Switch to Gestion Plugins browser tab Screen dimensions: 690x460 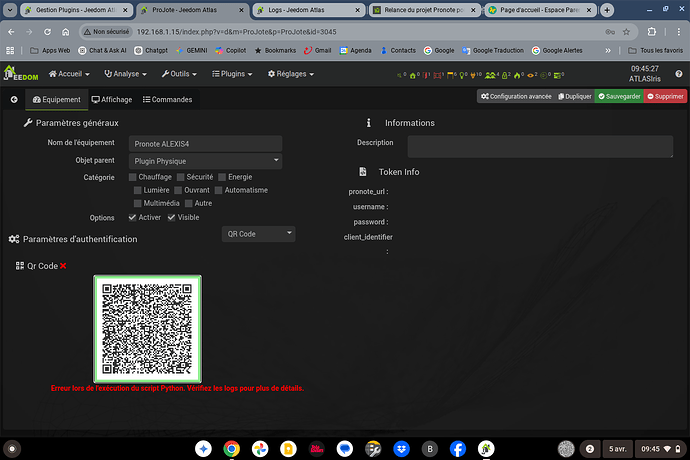(x=76, y=10)
